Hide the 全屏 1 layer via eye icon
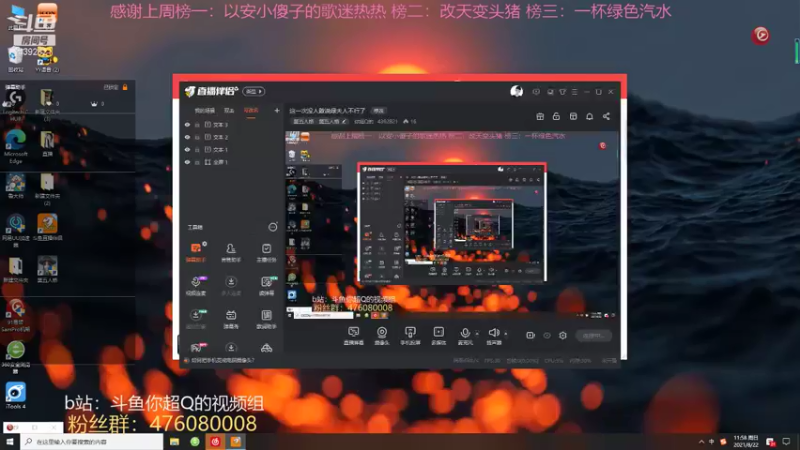This screenshot has height=450, width=800. (x=187, y=162)
